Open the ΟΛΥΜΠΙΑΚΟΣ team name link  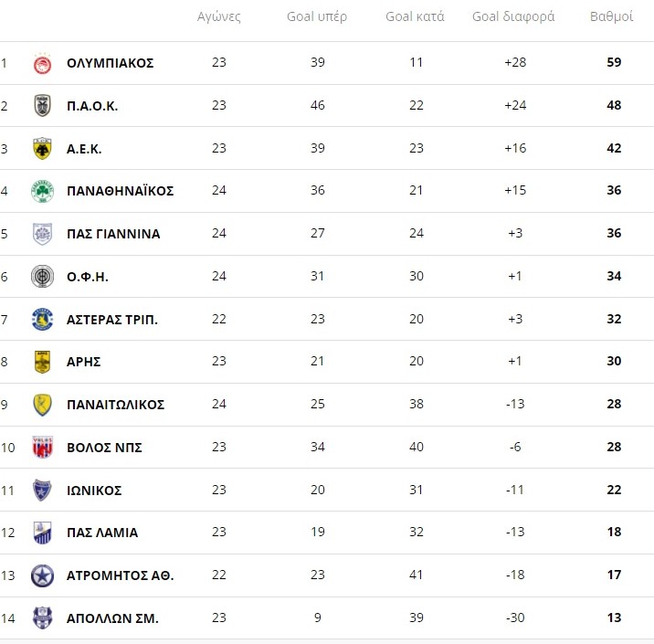[111, 63]
